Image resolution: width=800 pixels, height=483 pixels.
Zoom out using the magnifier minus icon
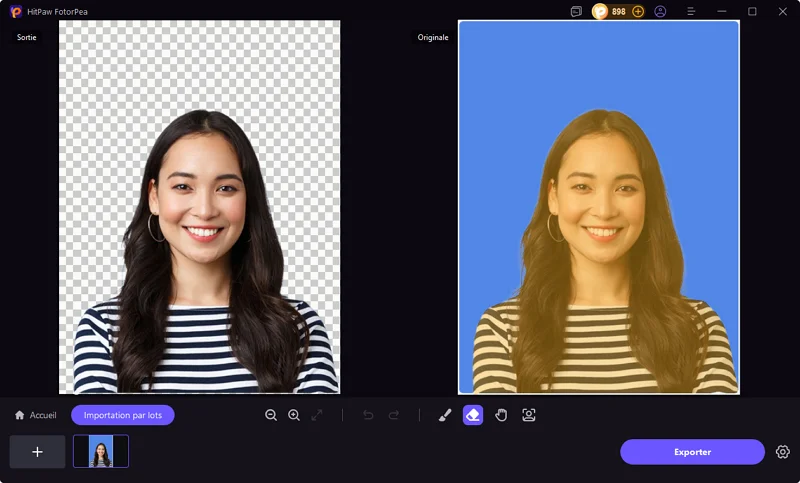click(x=271, y=415)
